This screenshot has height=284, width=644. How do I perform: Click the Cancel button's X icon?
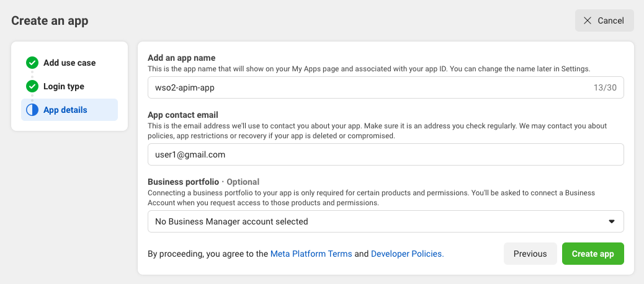[588, 20]
